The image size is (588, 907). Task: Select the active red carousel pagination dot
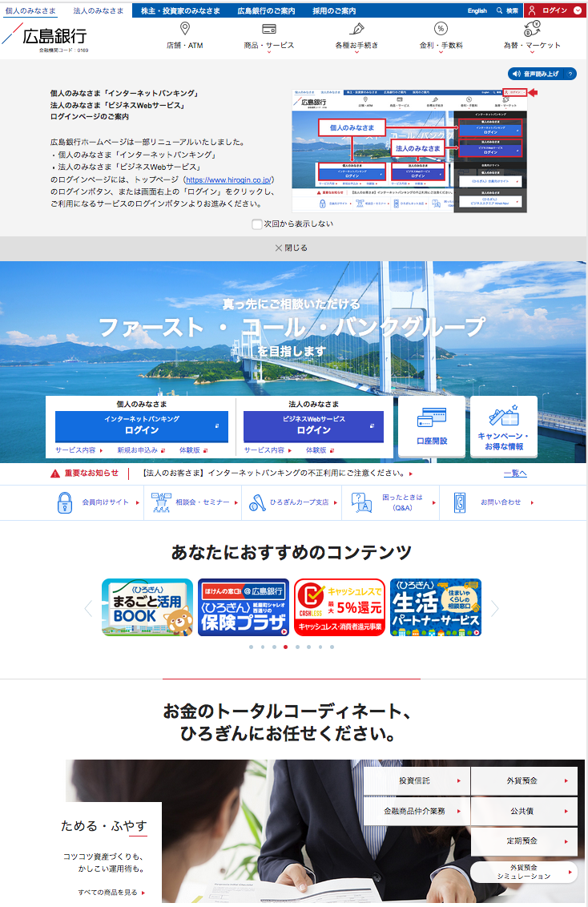pos(286,647)
